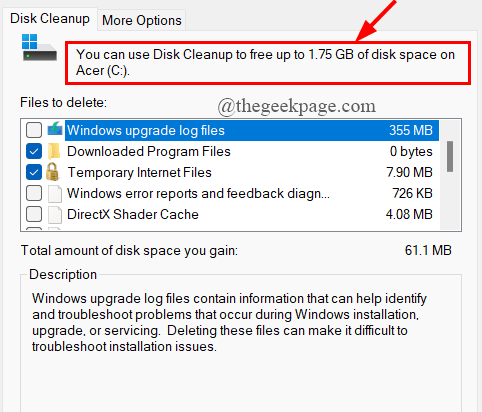Viewport: 482px width, 412px height.
Task: Click the DirectX Shader Cache file icon
Action: [x=55, y=215]
